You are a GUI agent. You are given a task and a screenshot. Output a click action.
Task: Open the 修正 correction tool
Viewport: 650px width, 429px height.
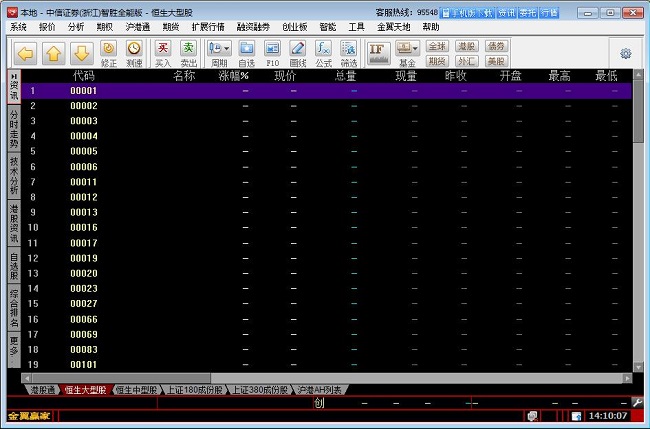pos(109,54)
